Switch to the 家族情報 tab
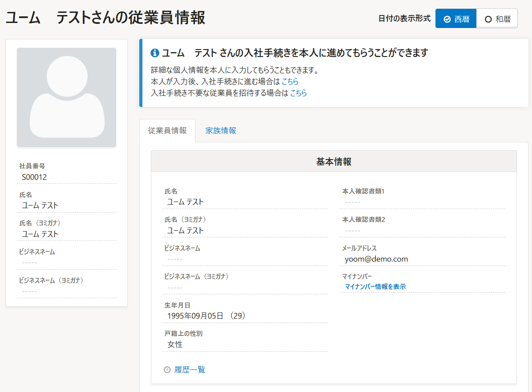532x392 pixels. coord(221,131)
